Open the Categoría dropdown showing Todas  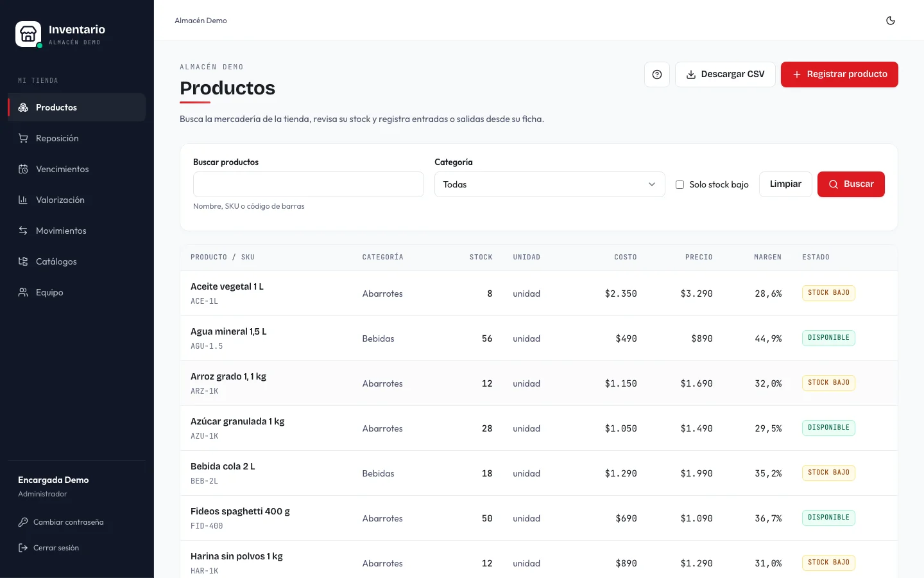tap(550, 184)
